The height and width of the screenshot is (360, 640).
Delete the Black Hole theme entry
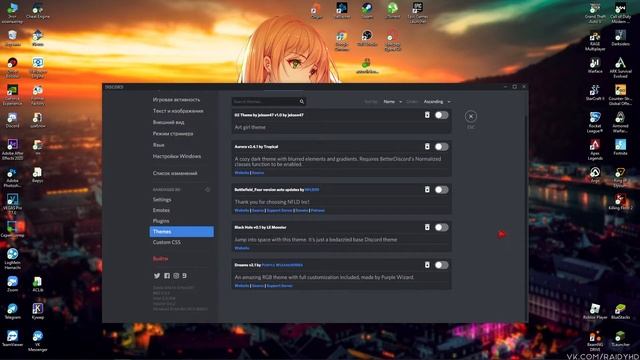point(427,227)
